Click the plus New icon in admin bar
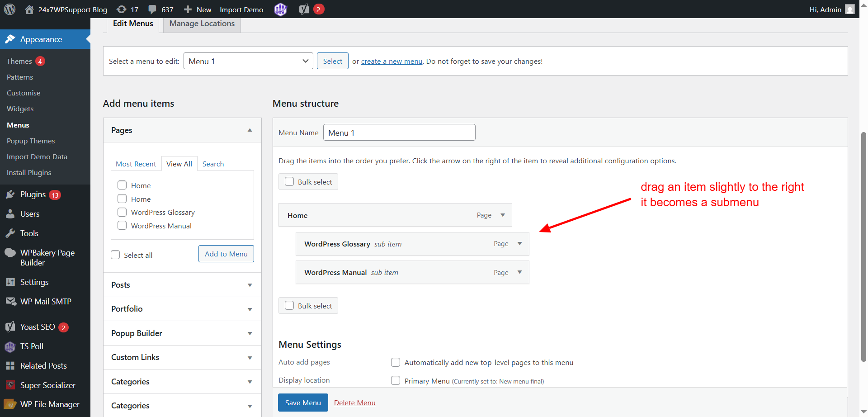This screenshot has height=417, width=868. 188,9
